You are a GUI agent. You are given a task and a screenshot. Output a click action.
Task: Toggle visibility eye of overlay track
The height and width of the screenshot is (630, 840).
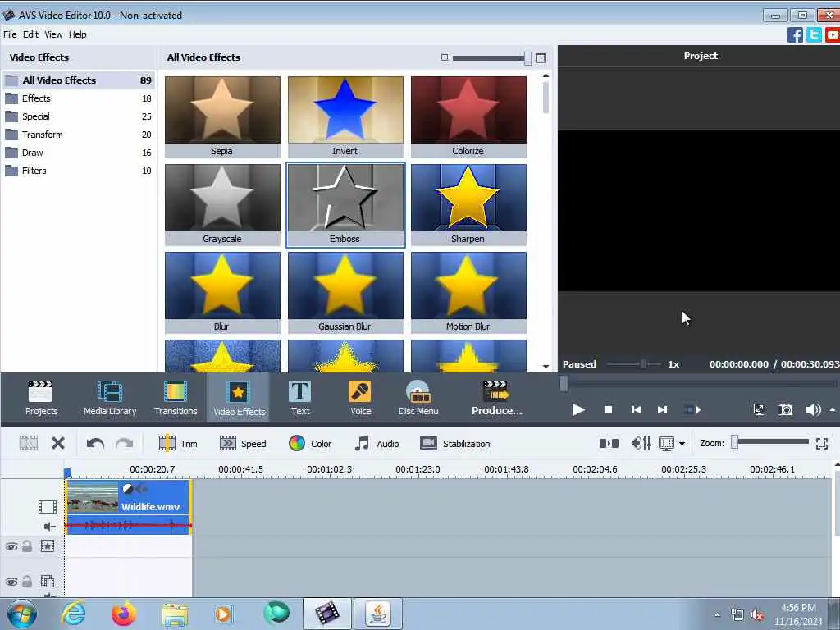pos(11,582)
